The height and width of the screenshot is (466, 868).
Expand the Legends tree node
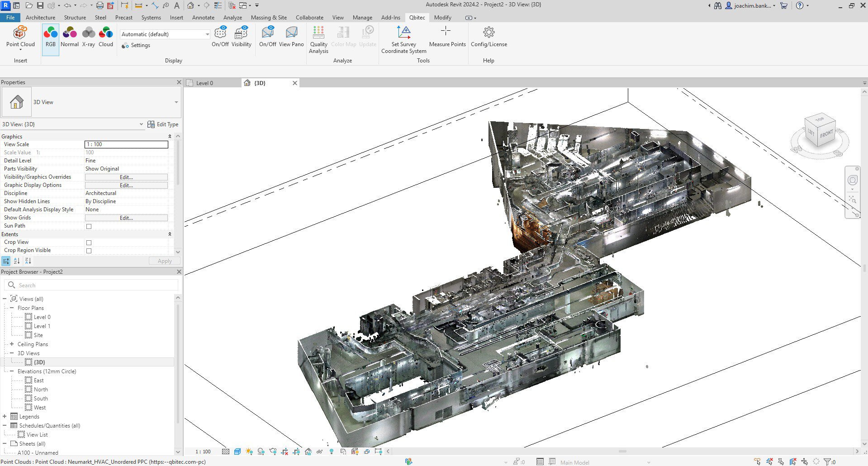click(5, 417)
